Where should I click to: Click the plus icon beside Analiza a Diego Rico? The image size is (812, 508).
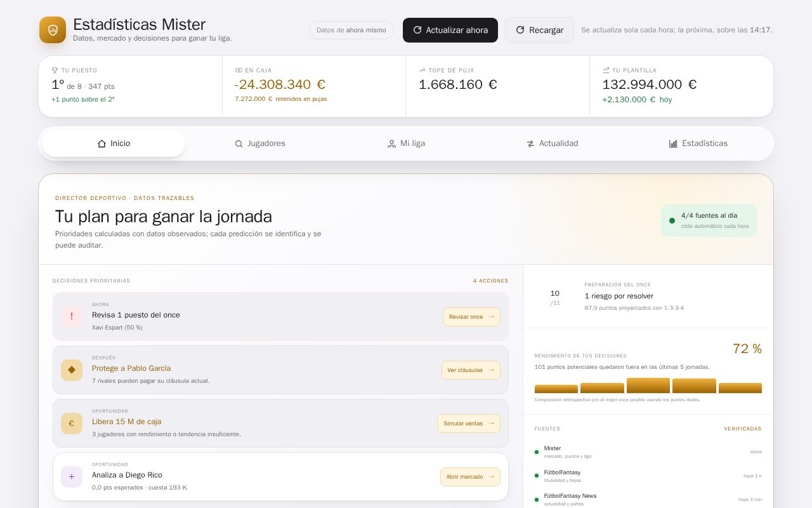[x=72, y=477]
